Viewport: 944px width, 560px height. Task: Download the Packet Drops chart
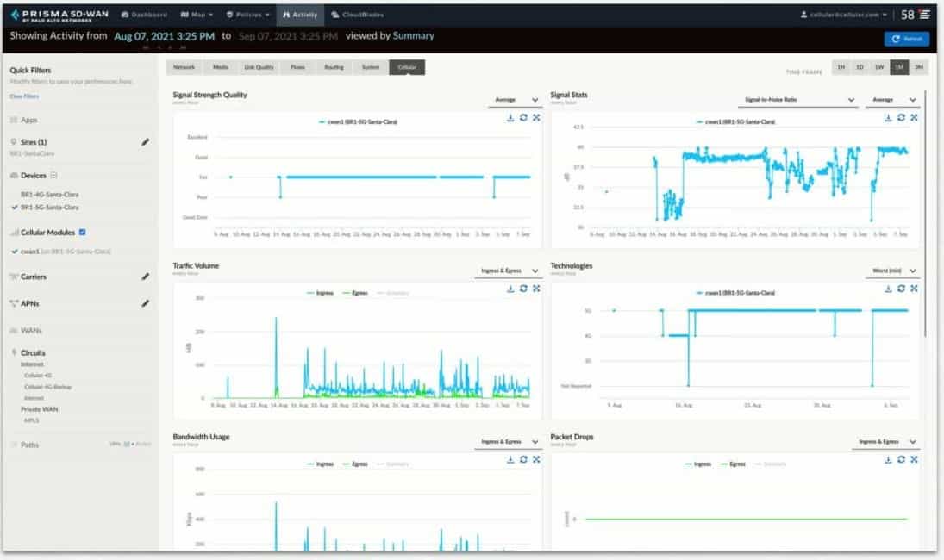888,459
